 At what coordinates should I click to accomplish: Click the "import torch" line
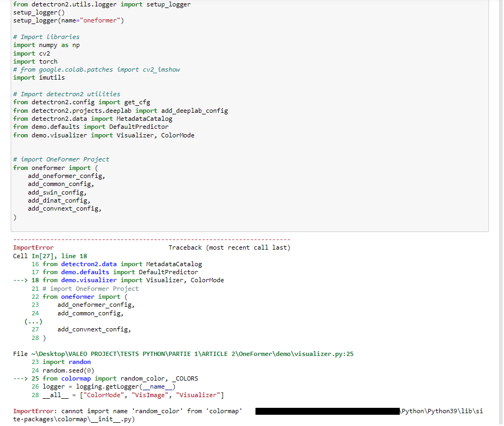point(35,61)
